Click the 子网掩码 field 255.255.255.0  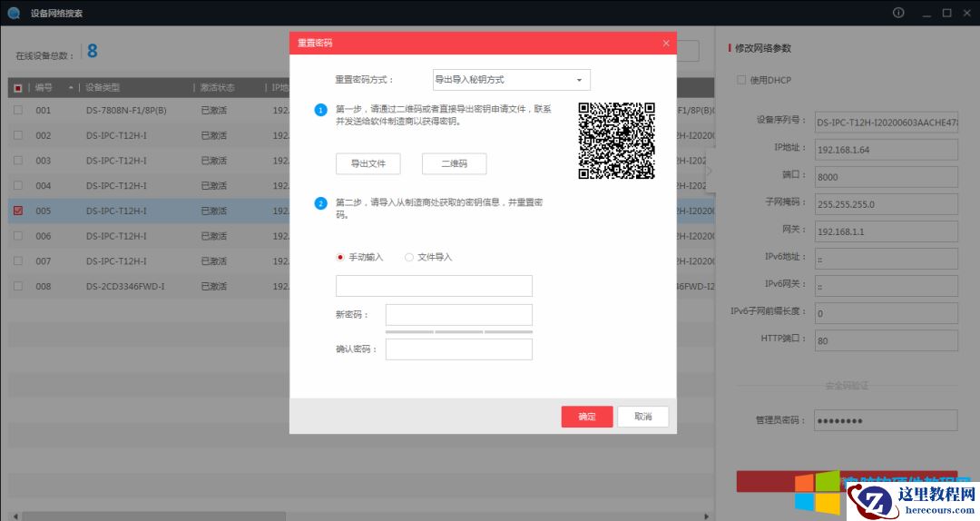click(x=887, y=204)
